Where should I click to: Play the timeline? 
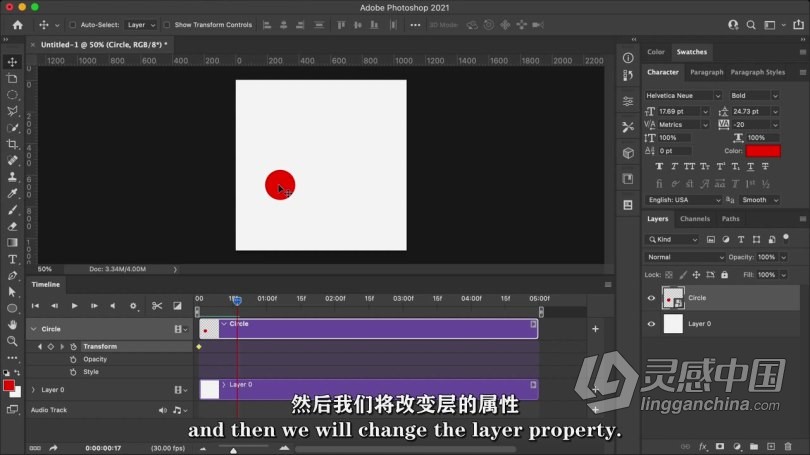coord(74,306)
